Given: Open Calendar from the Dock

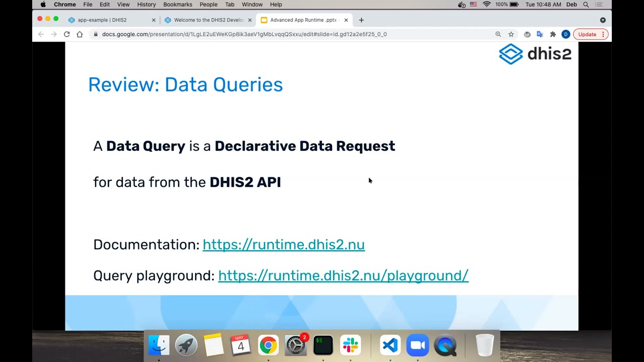Looking at the screenshot, I should 240,345.
